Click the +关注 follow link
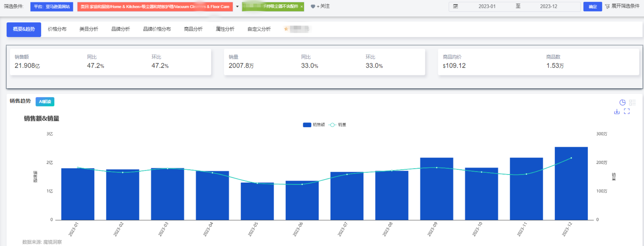Viewport: 644px width, 246px height. (323, 6)
